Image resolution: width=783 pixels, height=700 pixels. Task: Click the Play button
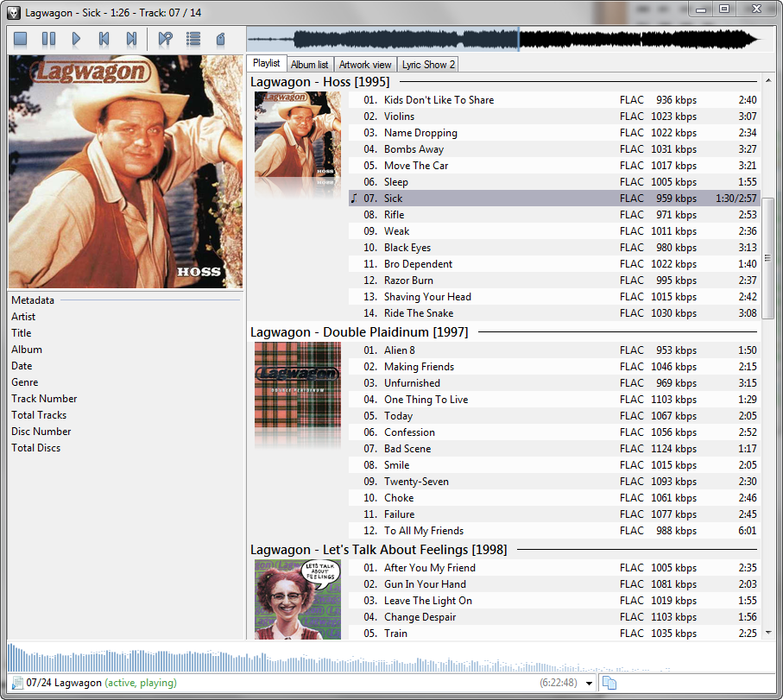[x=76, y=39]
